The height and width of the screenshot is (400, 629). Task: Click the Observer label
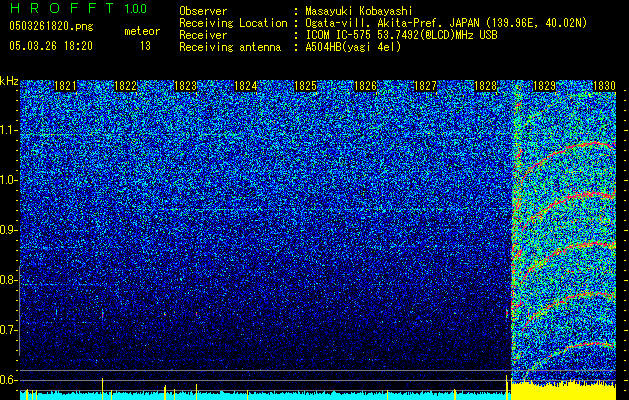click(x=203, y=11)
